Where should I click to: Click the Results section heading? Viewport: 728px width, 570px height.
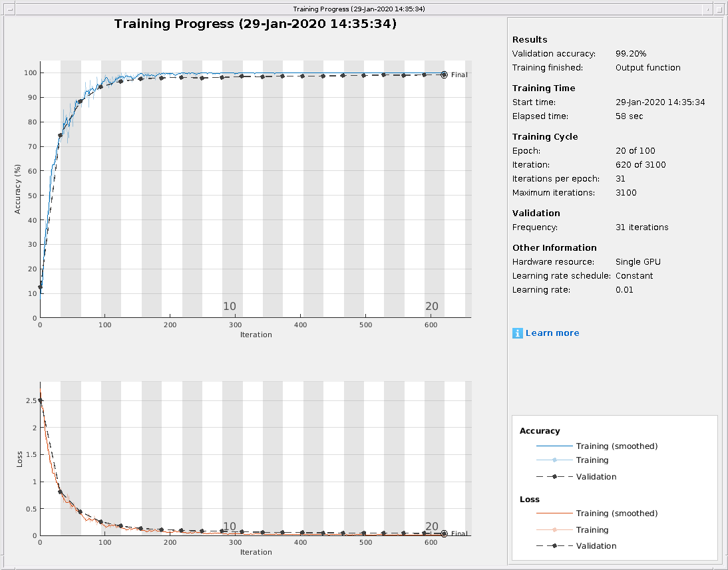click(x=530, y=39)
